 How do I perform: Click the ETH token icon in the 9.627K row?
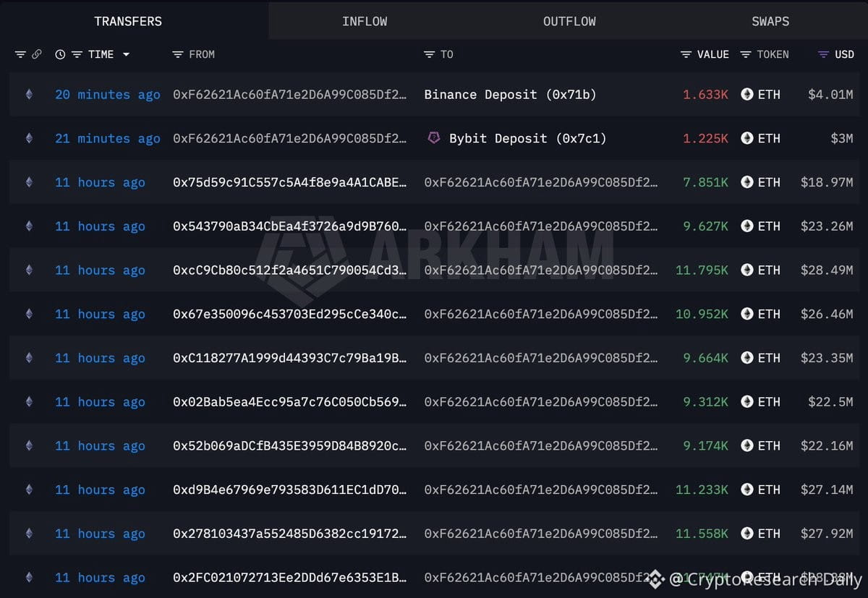tap(747, 226)
